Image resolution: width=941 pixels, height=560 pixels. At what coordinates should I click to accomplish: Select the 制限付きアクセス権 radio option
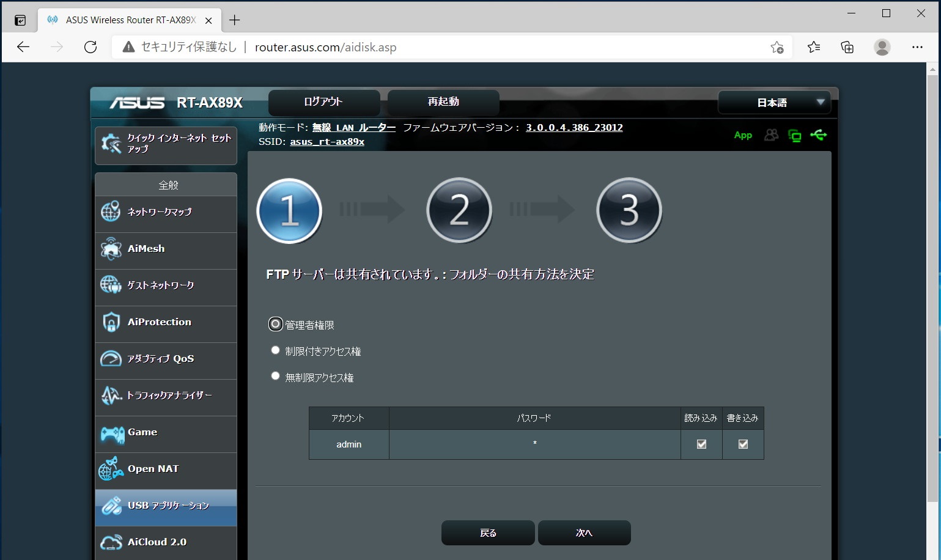point(276,350)
